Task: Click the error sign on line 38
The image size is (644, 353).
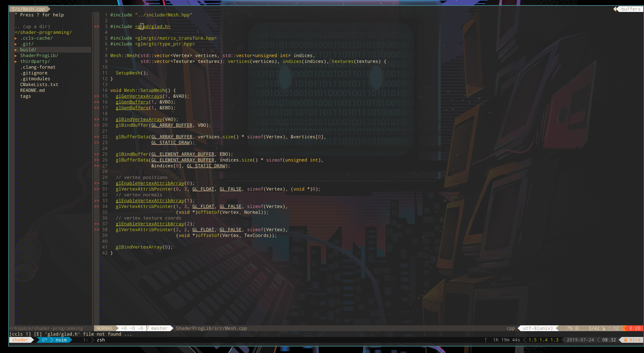Action: coord(97,230)
